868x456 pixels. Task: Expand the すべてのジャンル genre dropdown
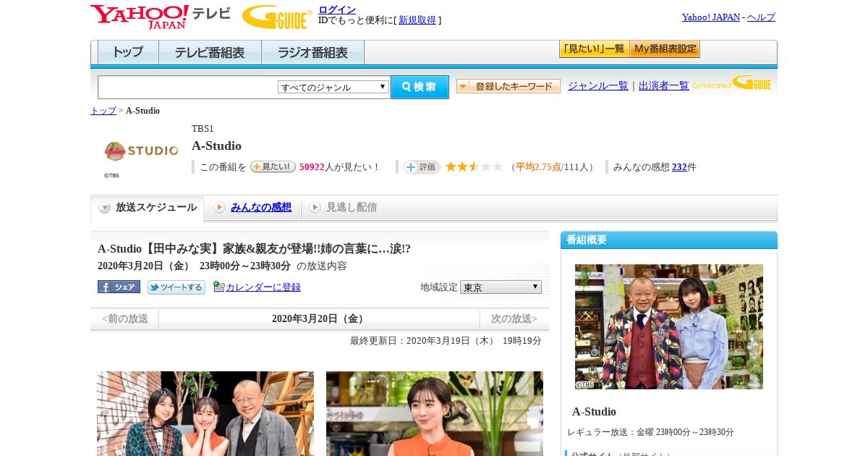tap(333, 87)
